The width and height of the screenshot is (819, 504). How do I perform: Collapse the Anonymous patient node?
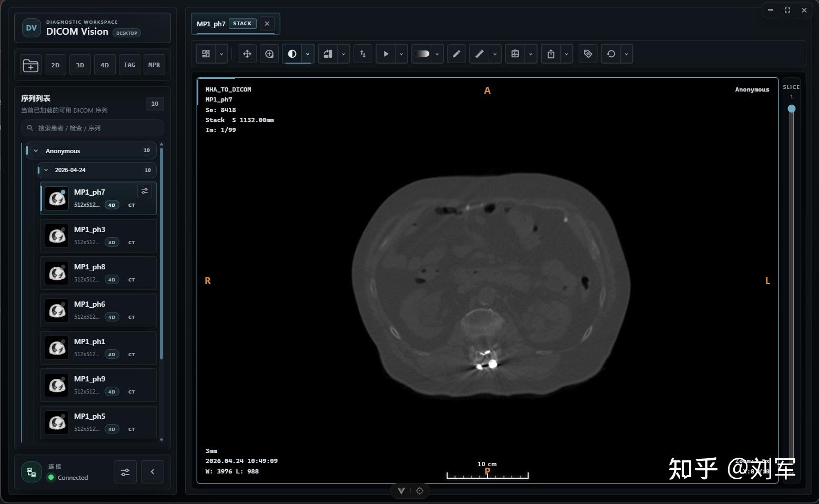(36, 151)
